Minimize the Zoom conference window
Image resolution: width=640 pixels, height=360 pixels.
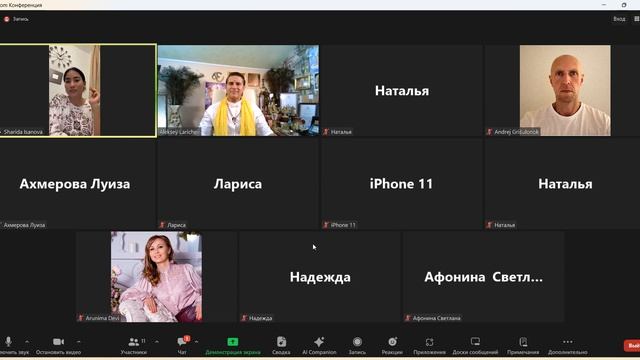[x=604, y=5]
